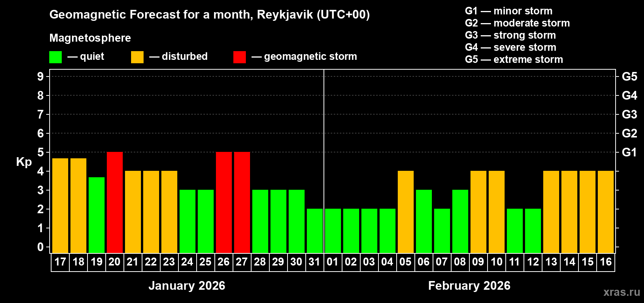This screenshot has height=303, width=644.
Task: Select the green bar for February 08
Action: click(460, 222)
